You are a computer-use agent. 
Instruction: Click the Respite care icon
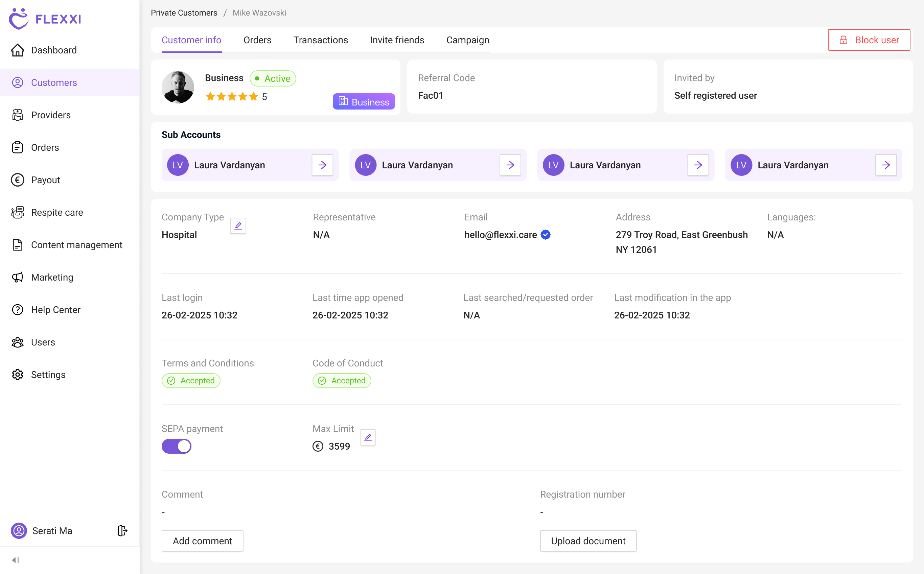click(x=18, y=212)
